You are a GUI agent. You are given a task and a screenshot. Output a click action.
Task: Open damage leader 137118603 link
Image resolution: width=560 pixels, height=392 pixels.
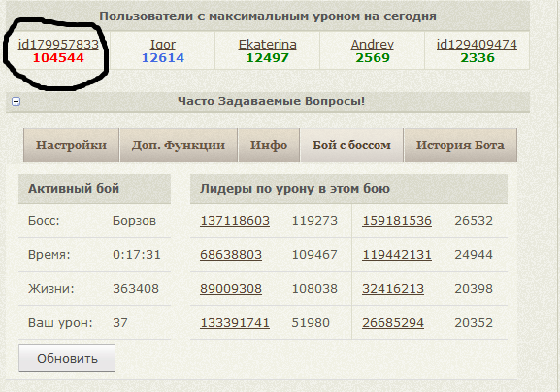(235, 221)
